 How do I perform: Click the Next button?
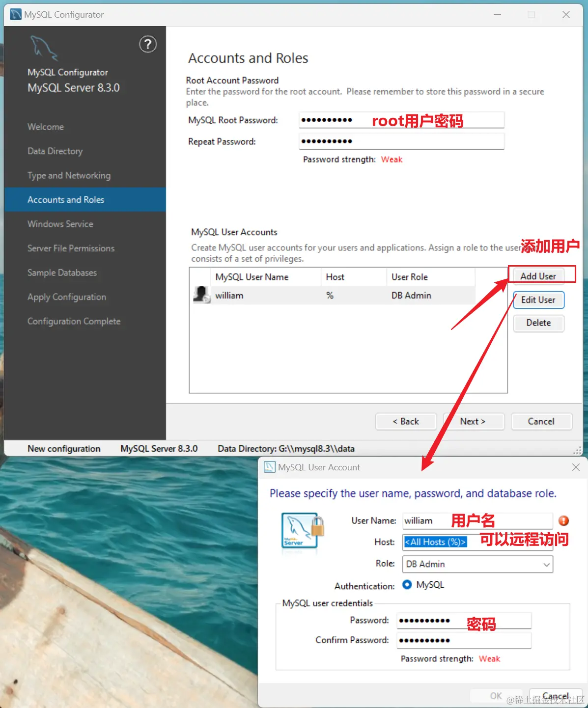[474, 421]
